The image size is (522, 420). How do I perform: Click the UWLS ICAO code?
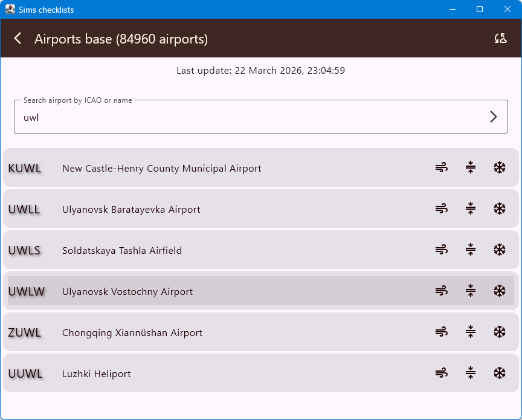(x=24, y=250)
